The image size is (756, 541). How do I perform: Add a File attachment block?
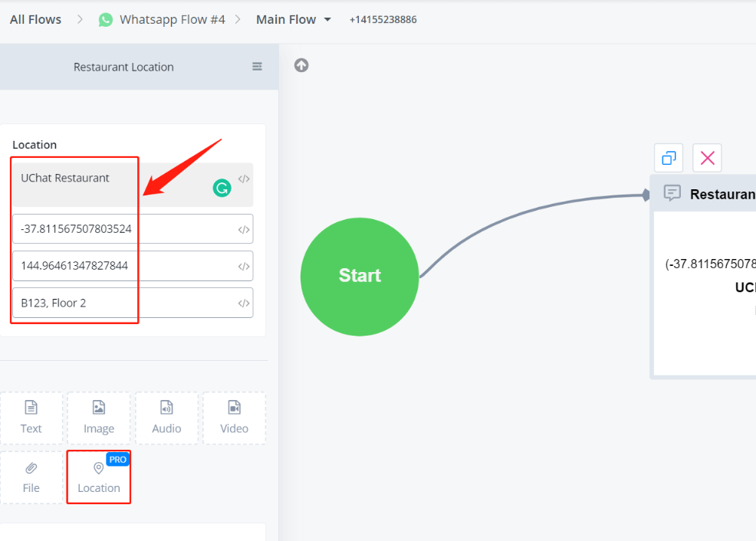[x=31, y=477]
